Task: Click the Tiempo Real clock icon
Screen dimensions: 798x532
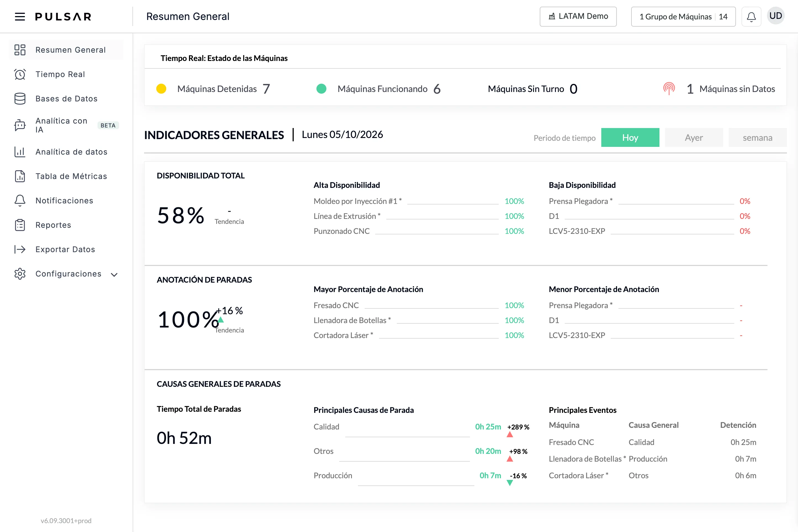Action: coord(20,74)
